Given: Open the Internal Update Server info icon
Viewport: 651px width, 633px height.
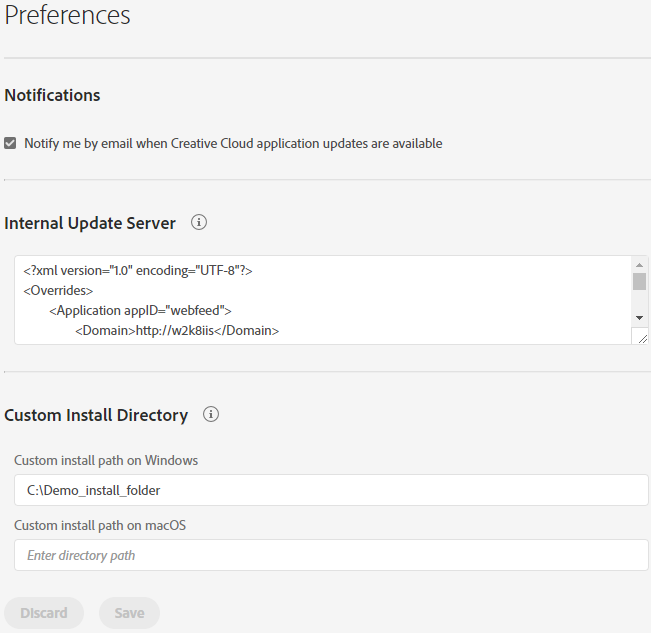Looking at the screenshot, I should 198,222.
